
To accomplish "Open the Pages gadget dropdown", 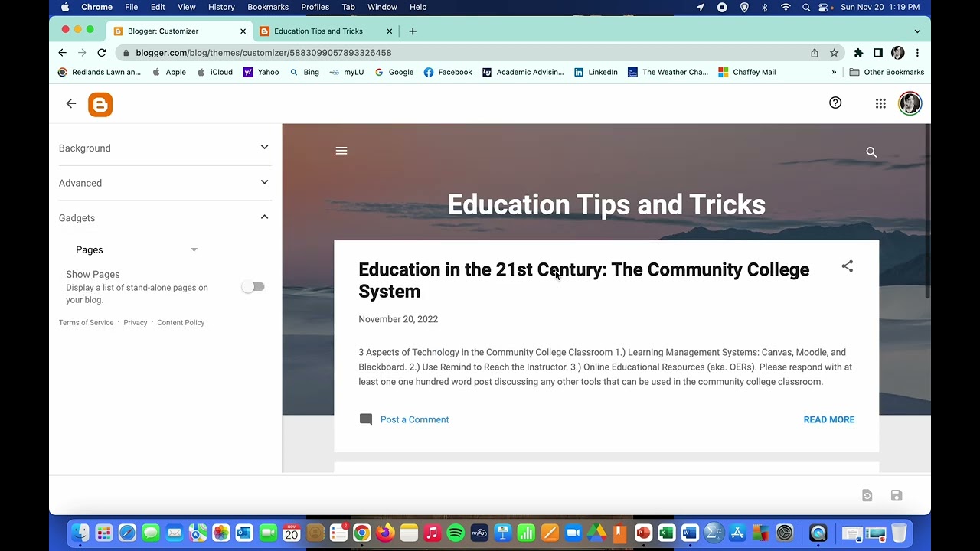I will click(x=136, y=249).
